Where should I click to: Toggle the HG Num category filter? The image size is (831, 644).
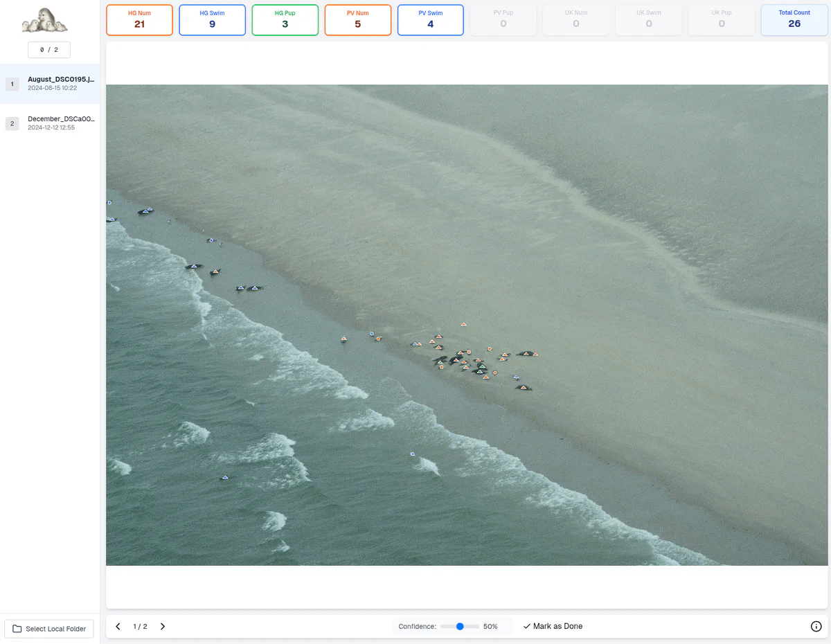(139, 20)
